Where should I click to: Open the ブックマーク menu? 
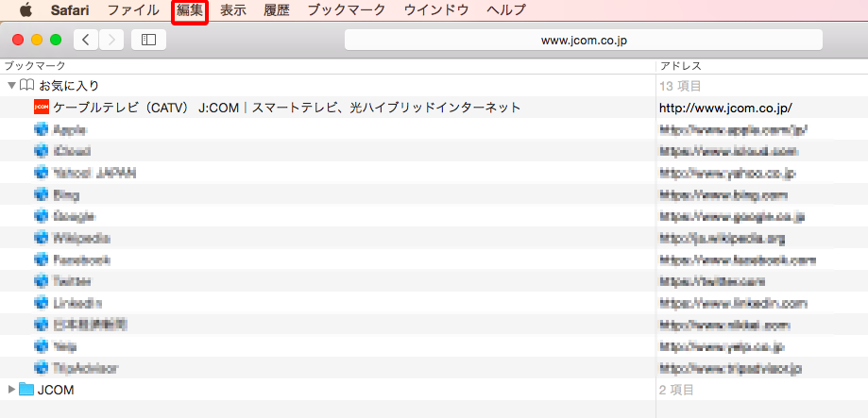coord(347,10)
